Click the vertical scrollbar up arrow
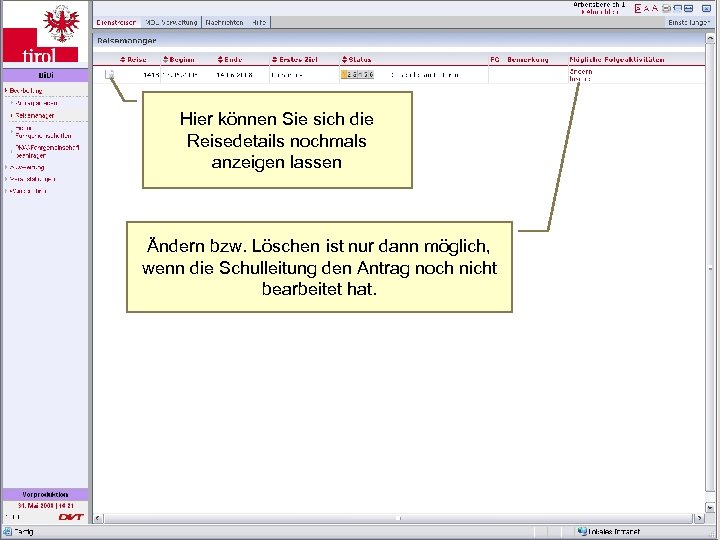Image resolution: width=720 pixels, height=540 pixels. (x=710, y=40)
